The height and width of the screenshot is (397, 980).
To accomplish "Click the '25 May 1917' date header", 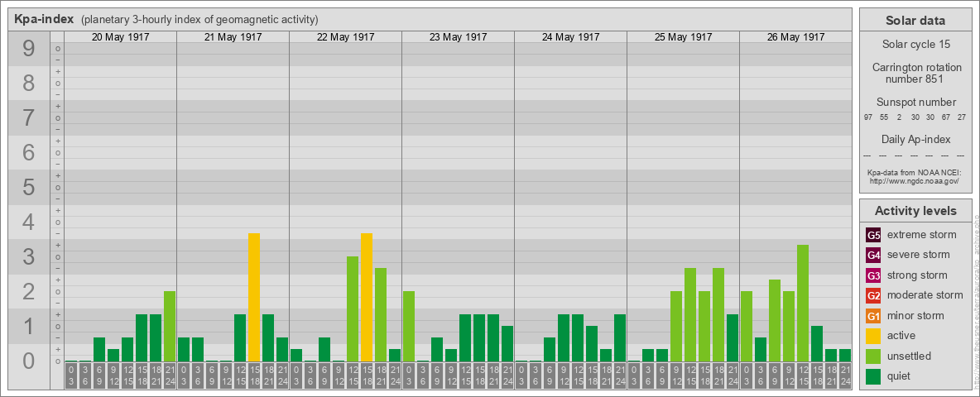I will pyautogui.click(x=683, y=37).
